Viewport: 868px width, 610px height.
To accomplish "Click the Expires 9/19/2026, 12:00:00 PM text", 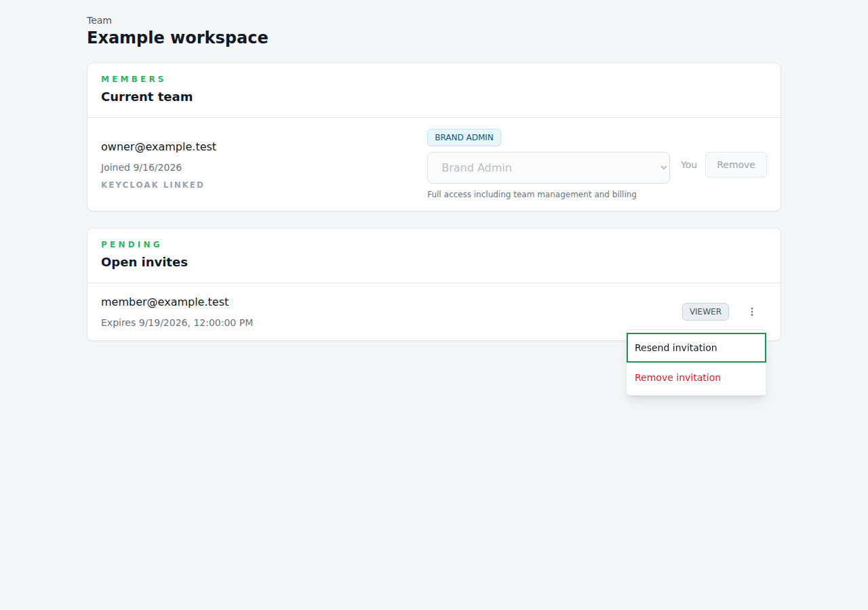I will tap(177, 323).
